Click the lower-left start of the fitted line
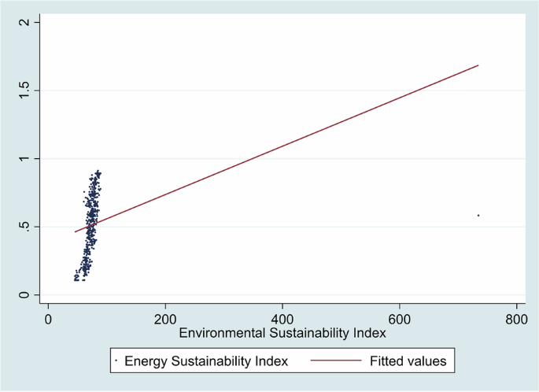 pyautogui.click(x=76, y=231)
